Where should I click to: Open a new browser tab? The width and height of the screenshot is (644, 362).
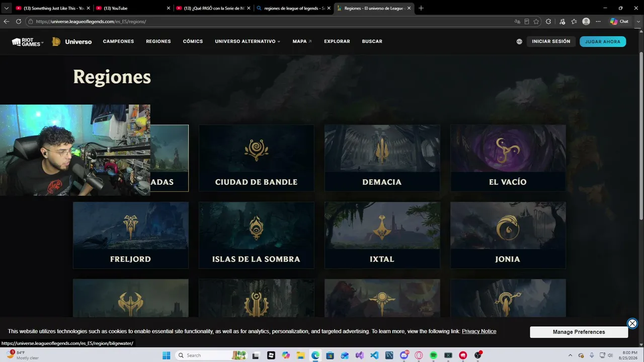point(421,8)
